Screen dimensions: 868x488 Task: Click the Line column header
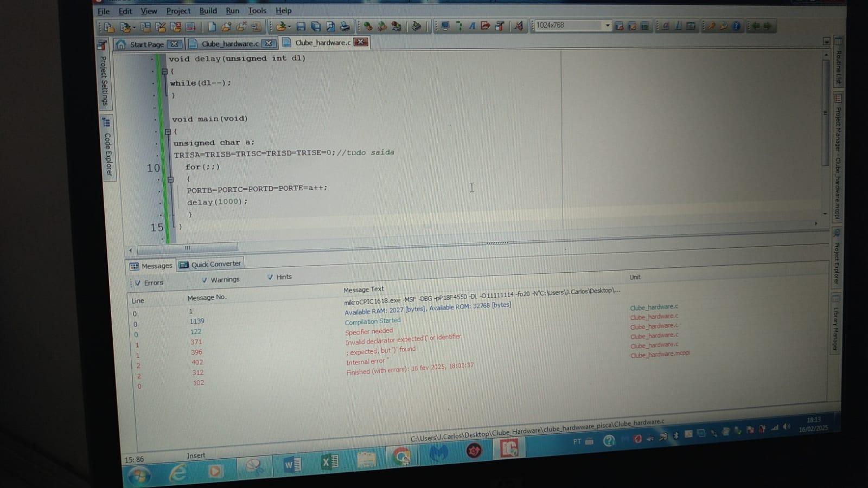click(x=138, y=301)
